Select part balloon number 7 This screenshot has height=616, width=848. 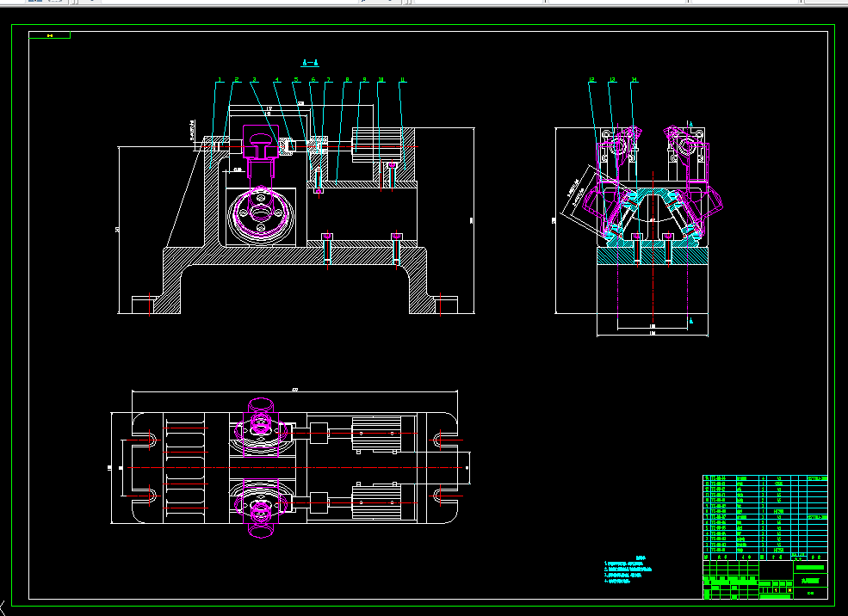[x=328, y=80]
